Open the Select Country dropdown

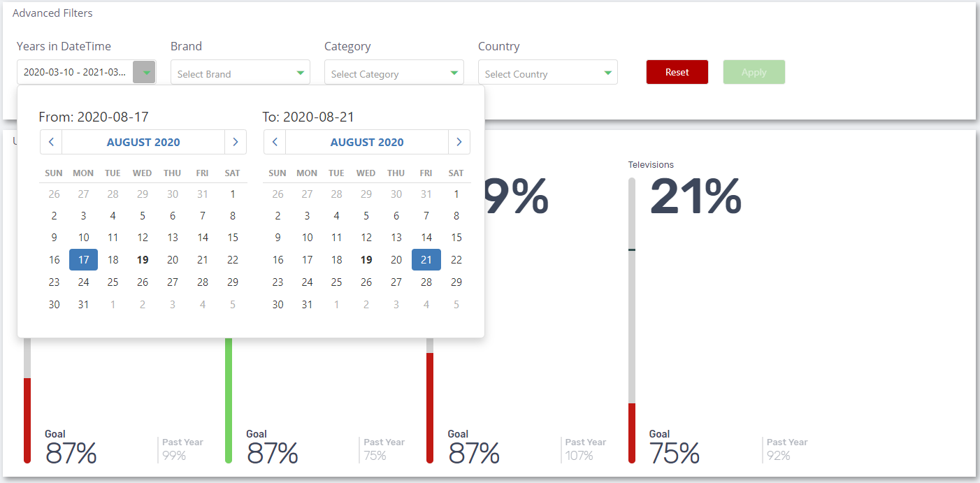point(548,72)
